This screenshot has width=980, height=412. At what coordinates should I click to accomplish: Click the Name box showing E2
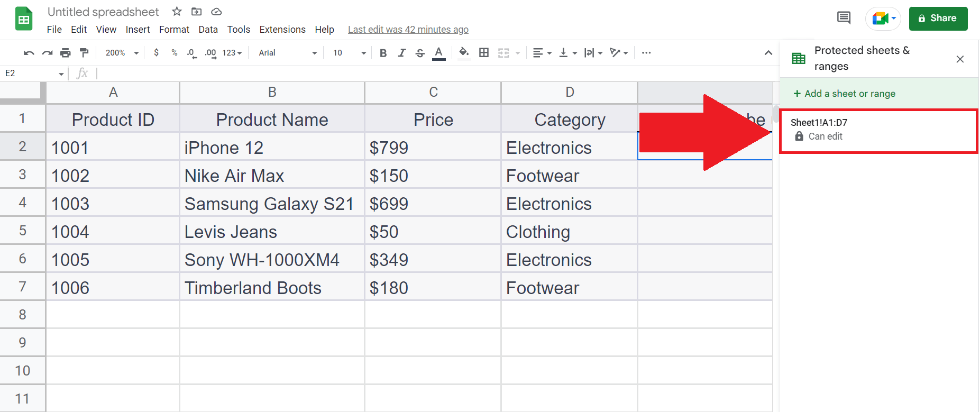(34, 74)
